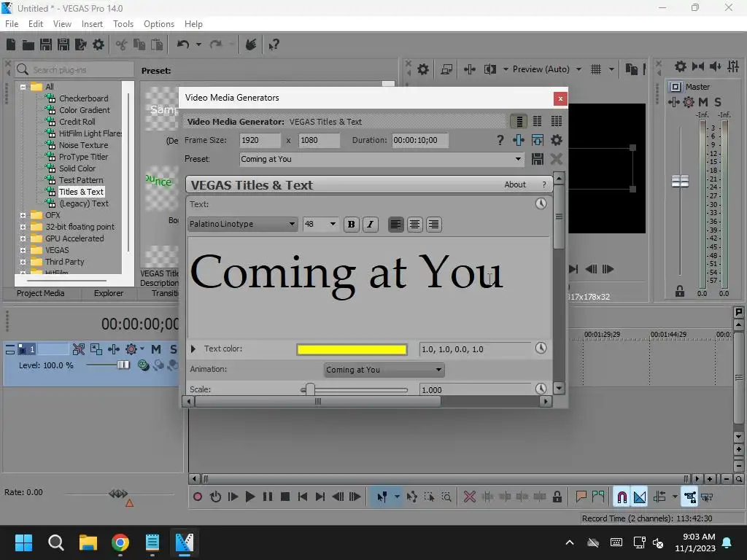The image size is (747, 560).
Task: Click the Overlays grid icon in preview
Action: click(596, 69)
